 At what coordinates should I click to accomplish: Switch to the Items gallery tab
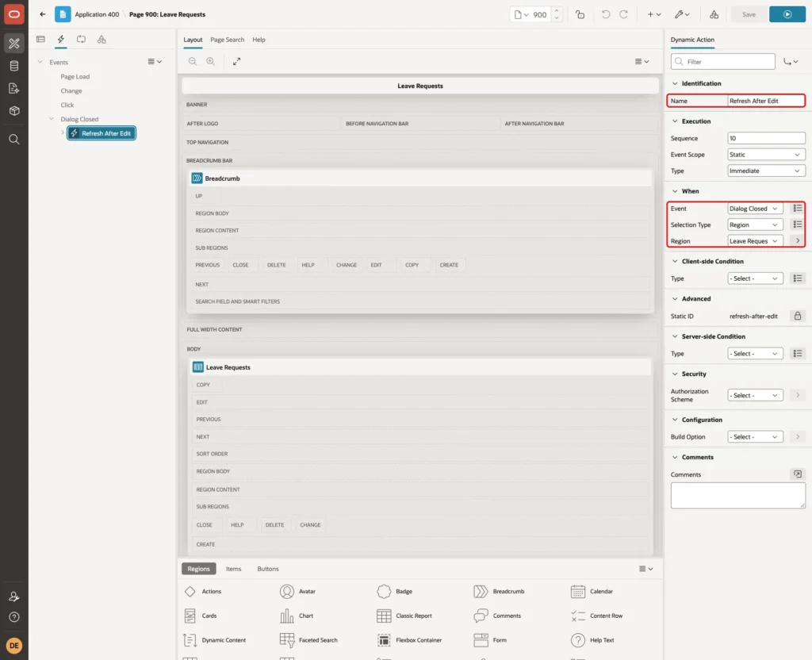tap(234, 569)
